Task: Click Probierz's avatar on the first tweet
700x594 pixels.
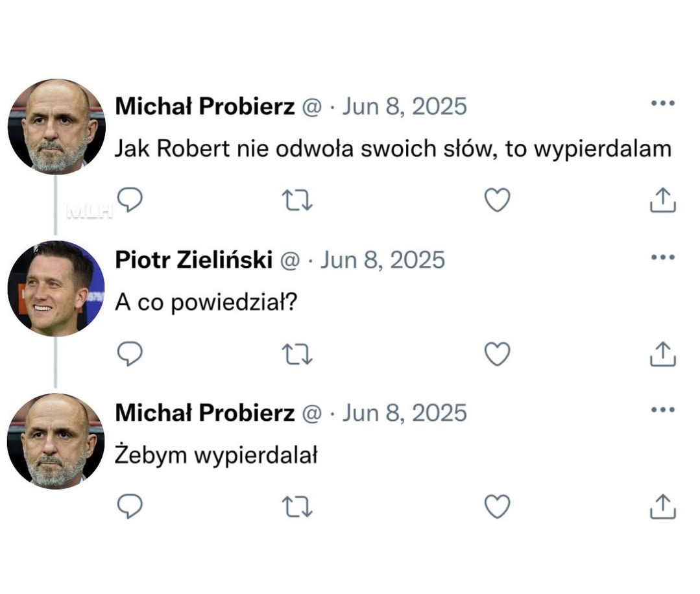Action: (56, 126)
